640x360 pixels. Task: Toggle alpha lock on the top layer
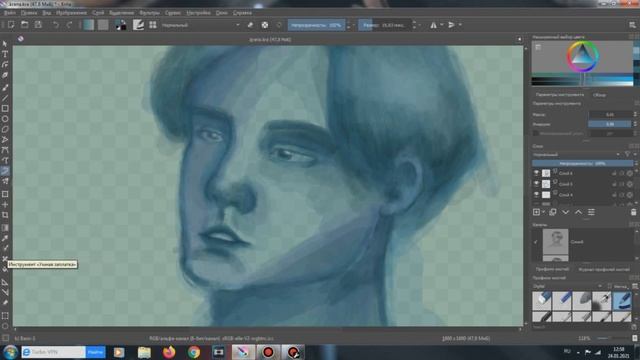[630, 173]
